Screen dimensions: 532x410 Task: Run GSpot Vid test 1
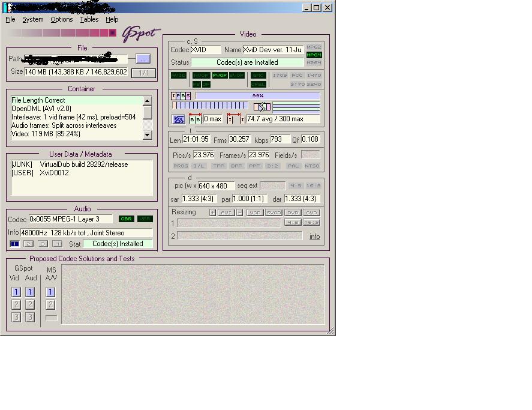[x=16, y=292]
